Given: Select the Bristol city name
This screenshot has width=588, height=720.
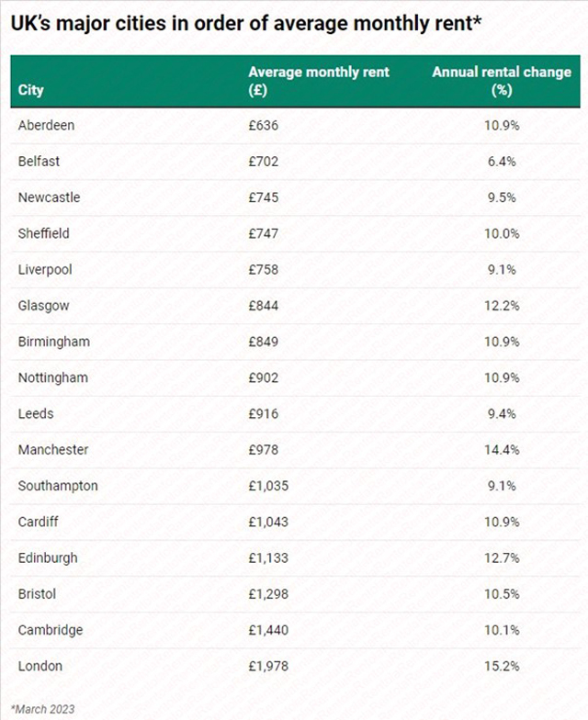Looking at the screenshot, I should tap(37, 594).
